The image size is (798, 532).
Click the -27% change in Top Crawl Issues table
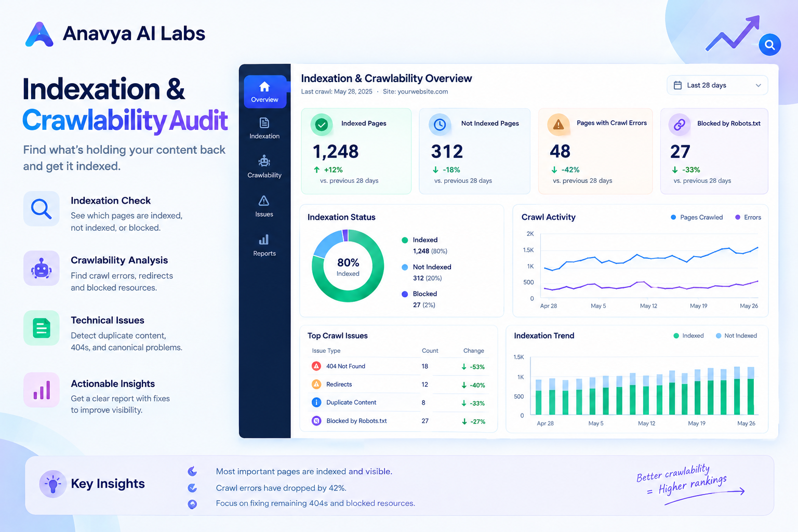473,422
